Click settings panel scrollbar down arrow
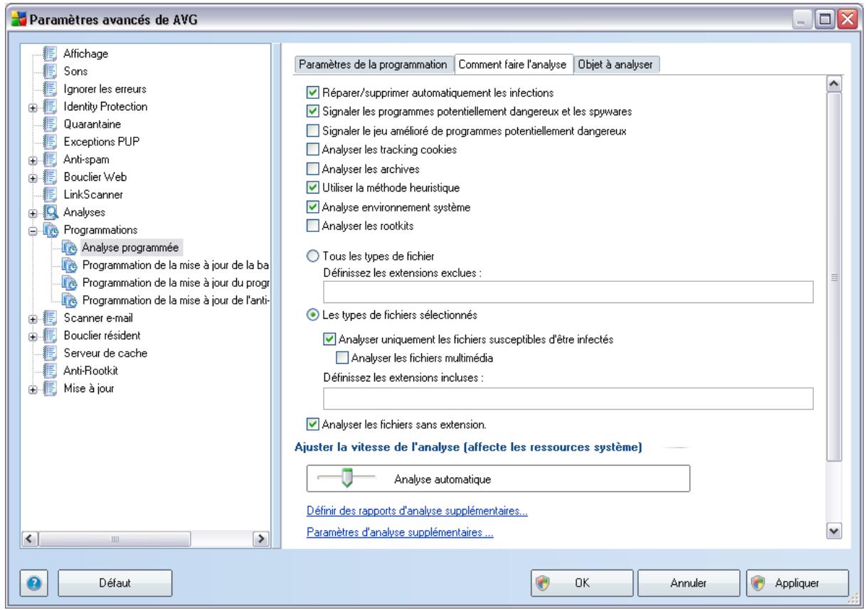 click(x=835, y=531)
